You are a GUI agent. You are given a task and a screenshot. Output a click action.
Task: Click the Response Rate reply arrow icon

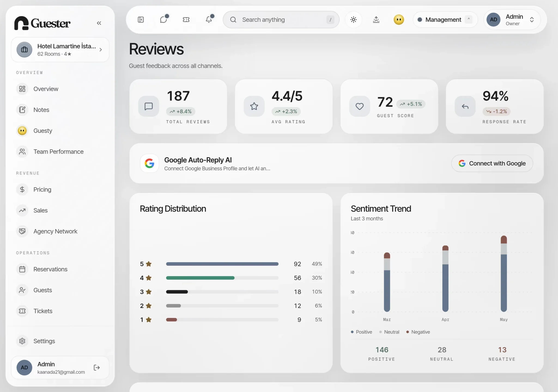pyautogui.click(x=465, y=106)
